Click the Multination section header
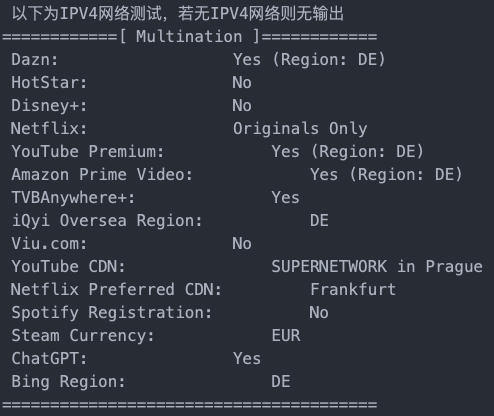The width and height of the screenshot is (494, 416). point(189,36)
